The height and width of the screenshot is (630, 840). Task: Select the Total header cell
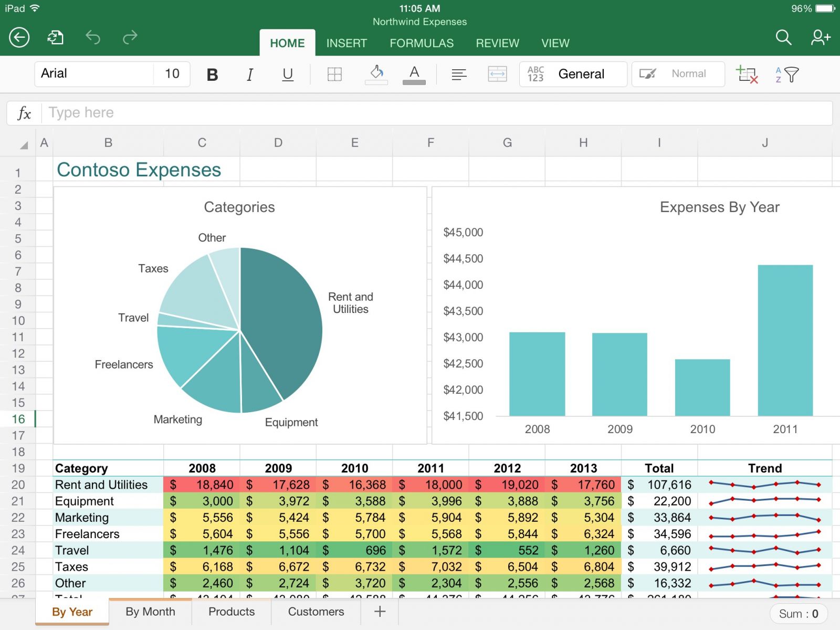(659, 468)
